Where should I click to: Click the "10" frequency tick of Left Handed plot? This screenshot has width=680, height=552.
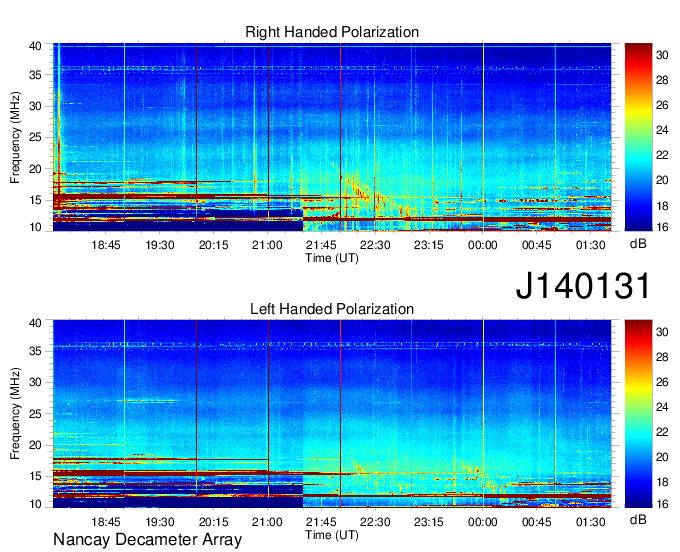35,504
